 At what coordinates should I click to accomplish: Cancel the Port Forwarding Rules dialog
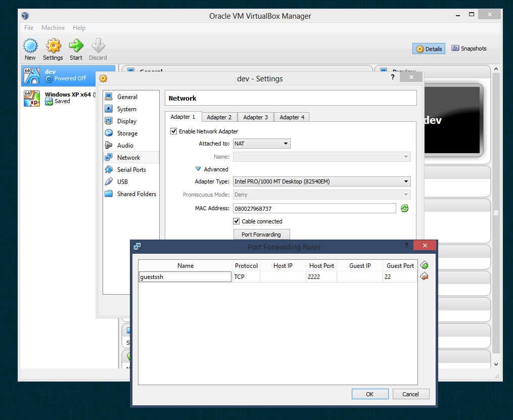(x=410, y=394)
